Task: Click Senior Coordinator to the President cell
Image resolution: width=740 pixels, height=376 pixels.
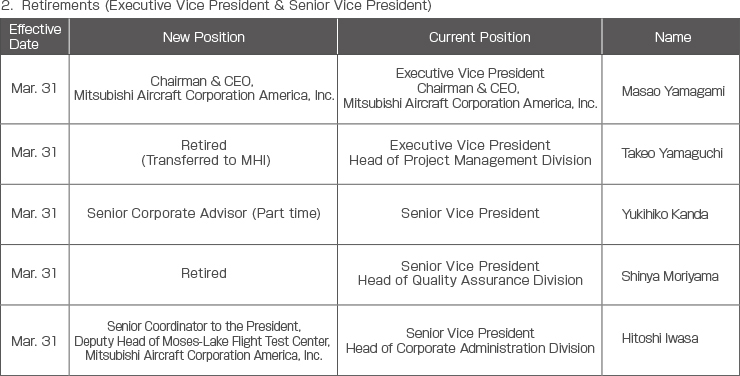Action: [203, 341]
